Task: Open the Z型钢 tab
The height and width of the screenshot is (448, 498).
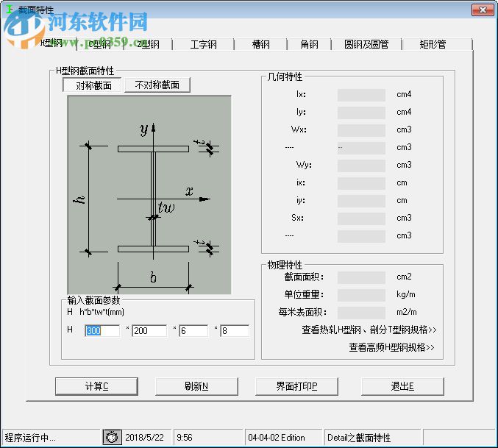Action: coord(148,44)
